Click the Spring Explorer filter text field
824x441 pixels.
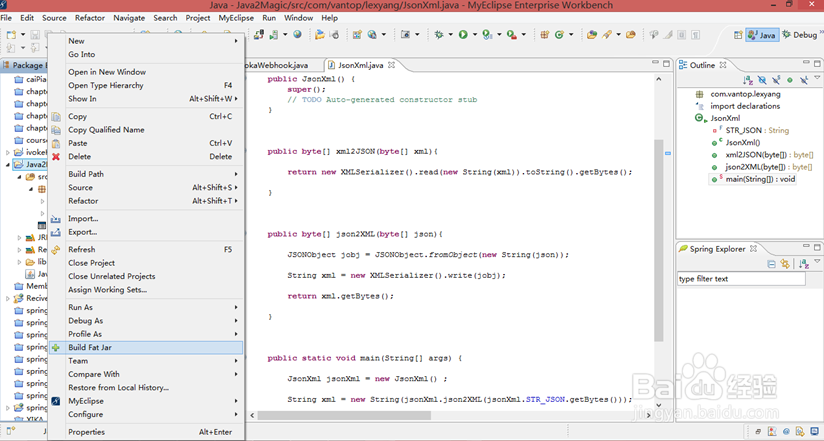(741, 279)
